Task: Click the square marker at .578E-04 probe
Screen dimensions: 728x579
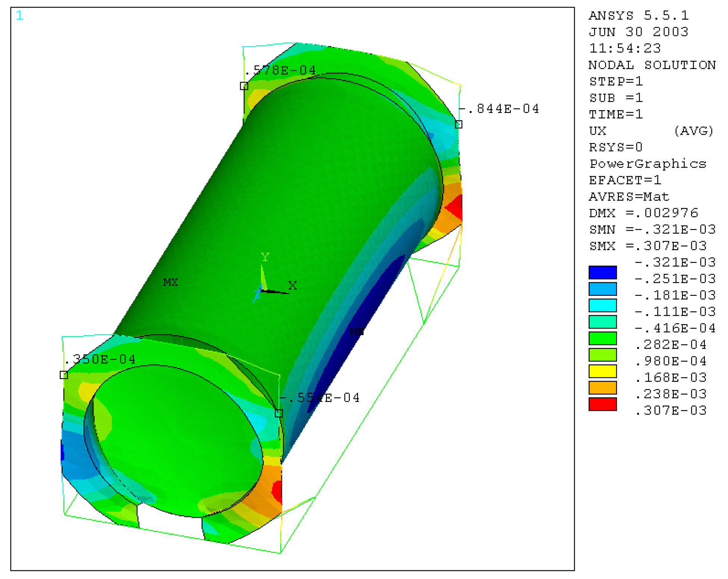Action: point(244,86)
